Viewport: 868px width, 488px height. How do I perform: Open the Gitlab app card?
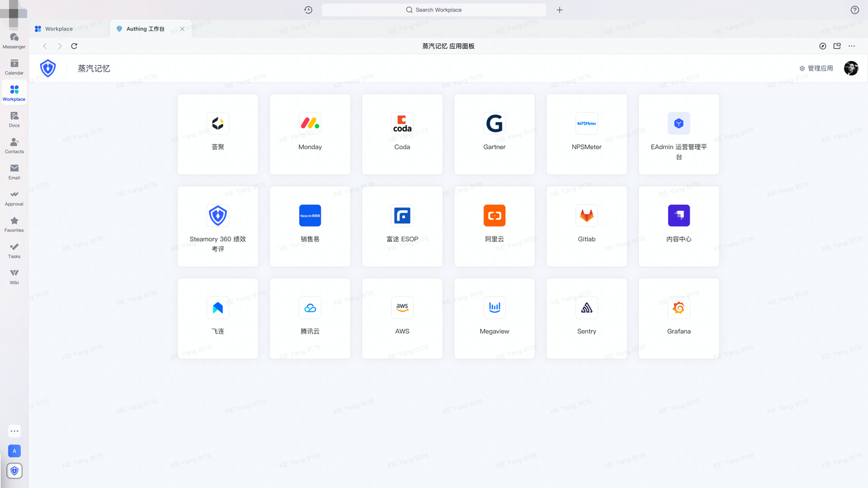(587, 226)
